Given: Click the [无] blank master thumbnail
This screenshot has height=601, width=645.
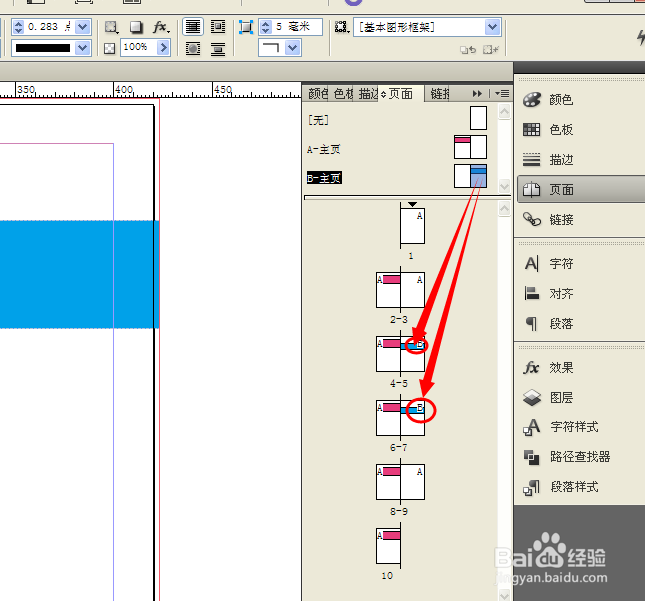Looking at the screenshot, I should pos(478,118).
